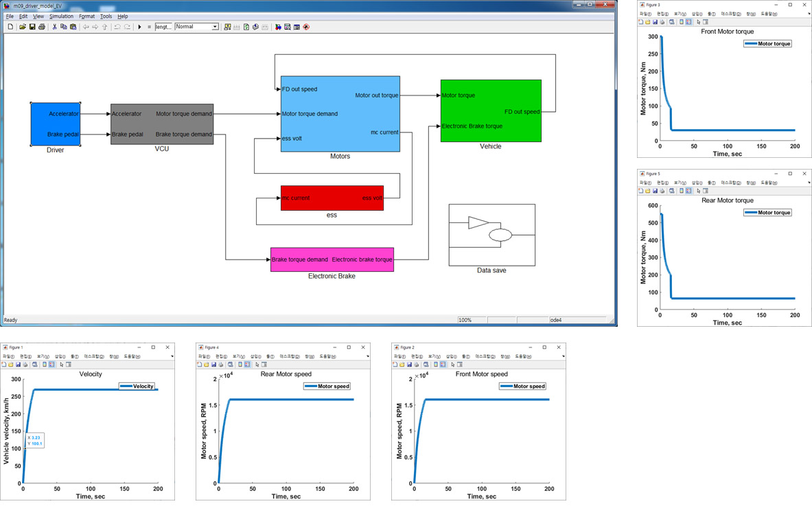
Task: Cut selection using the scissors icon
Action: point(54,27)
